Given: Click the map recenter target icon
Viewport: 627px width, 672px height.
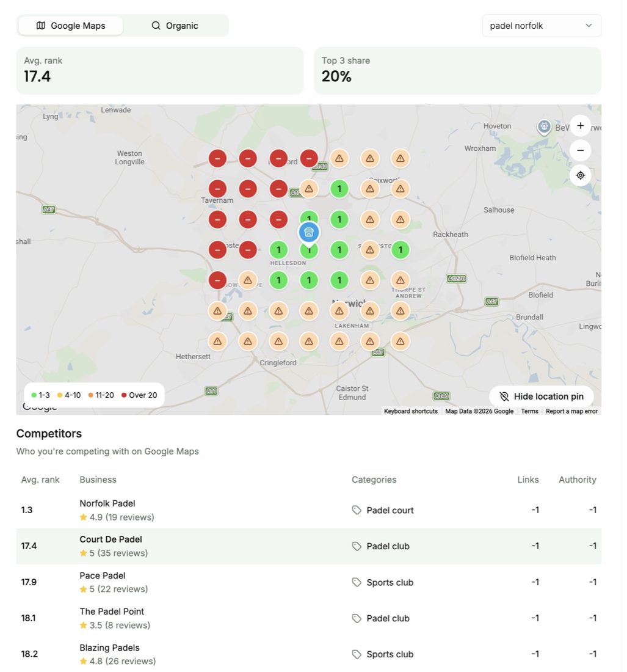Looking at the screenshot, I should 581,175.
